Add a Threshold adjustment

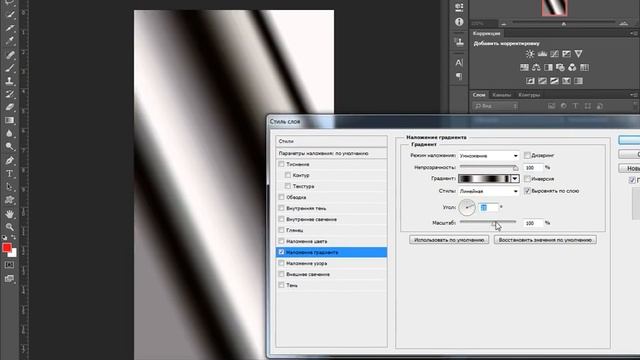click(554, 81)
